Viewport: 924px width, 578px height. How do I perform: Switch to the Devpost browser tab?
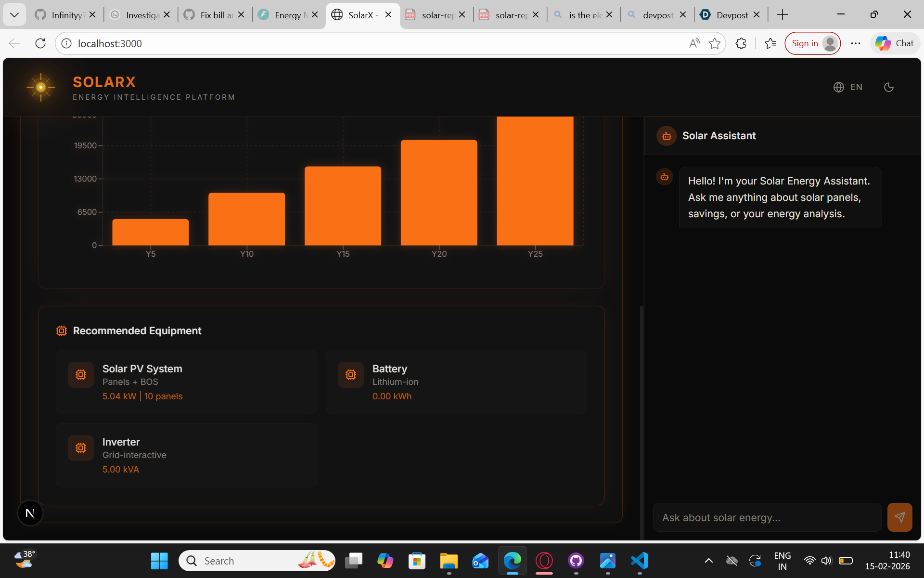727,15
